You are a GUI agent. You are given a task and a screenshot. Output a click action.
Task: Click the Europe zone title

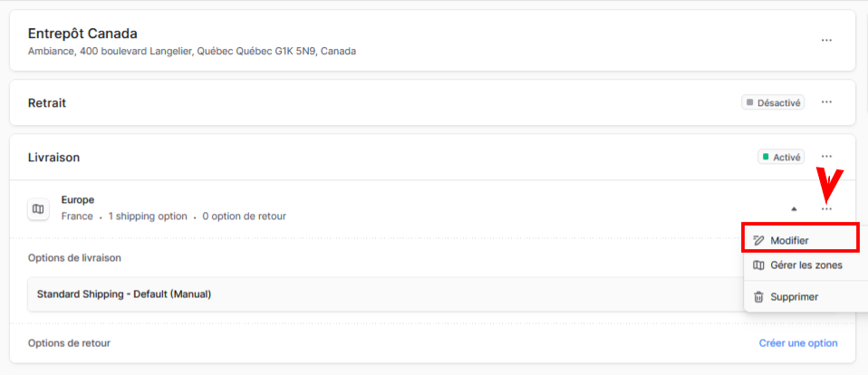[78, 199]
